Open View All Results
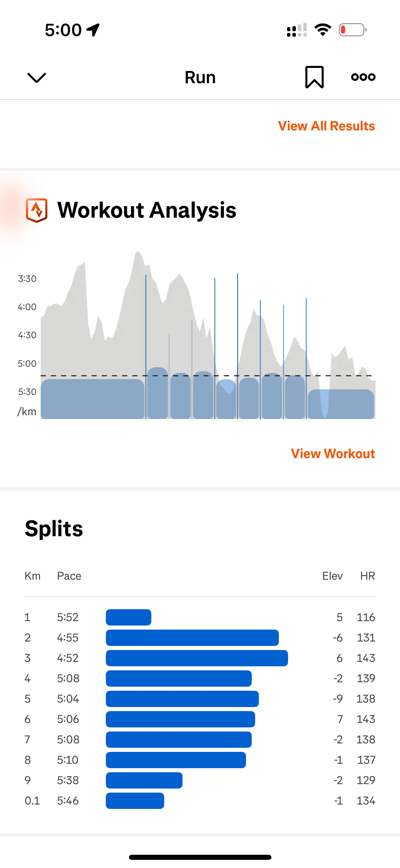The image size is (400, 868). pos(327,126)
